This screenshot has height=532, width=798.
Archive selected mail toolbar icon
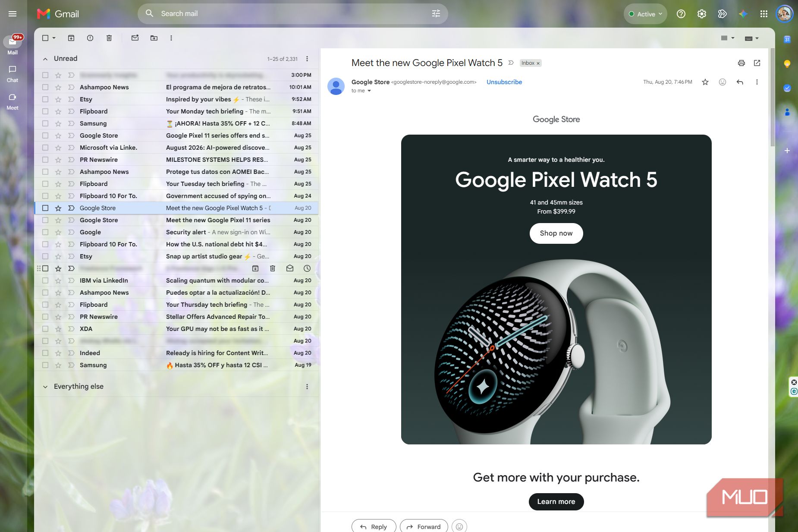[71, 38]
